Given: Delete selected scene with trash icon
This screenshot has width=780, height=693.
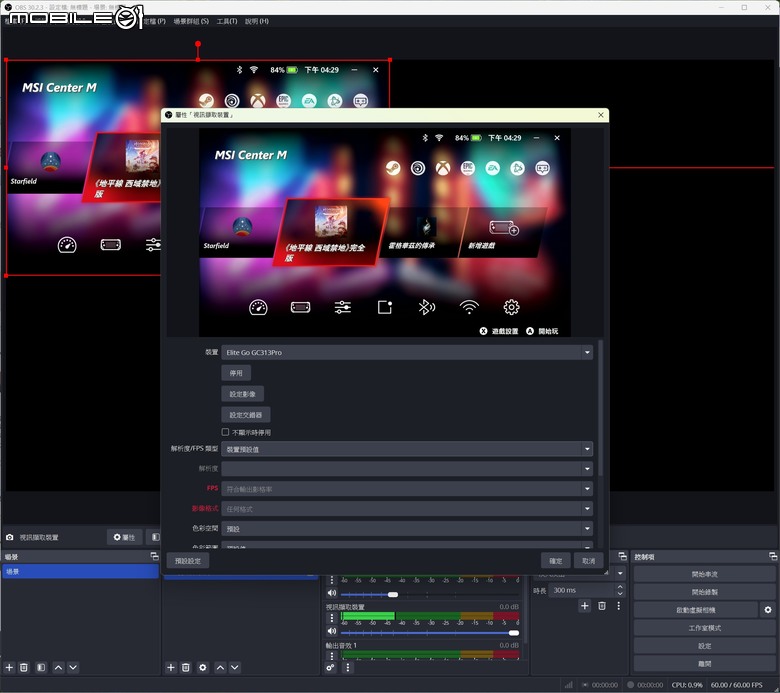Looking at the screenshot, I should coord(24,667).
